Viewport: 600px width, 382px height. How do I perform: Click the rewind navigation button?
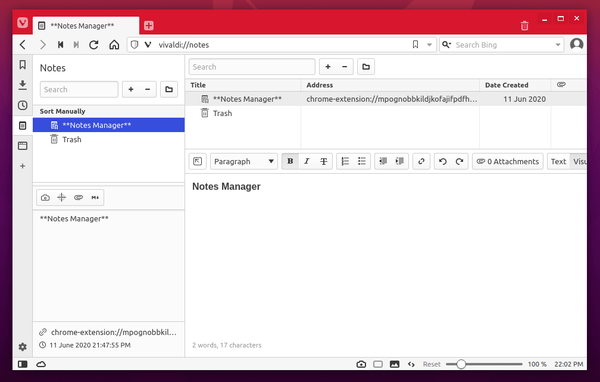click(x=60, y=45)
